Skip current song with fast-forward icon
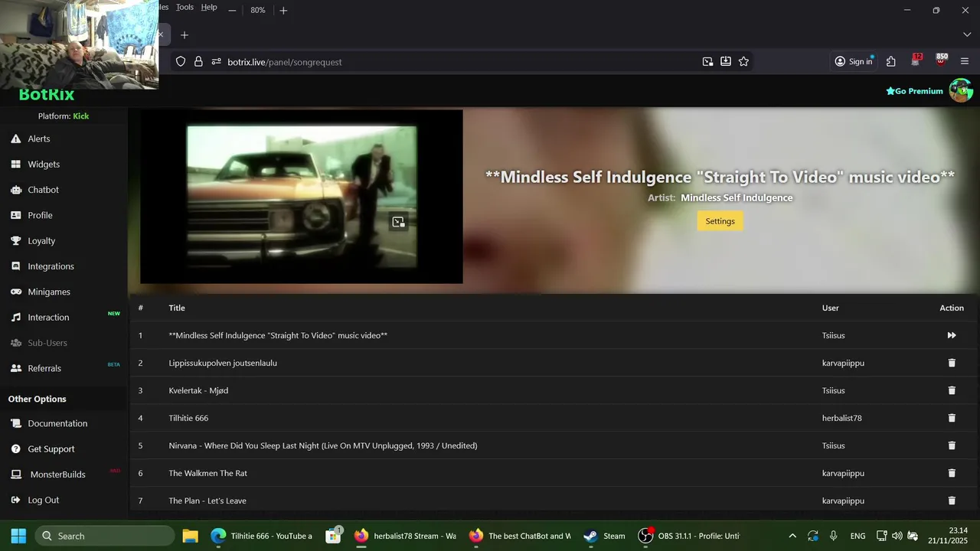 click(x=952, y=335)
